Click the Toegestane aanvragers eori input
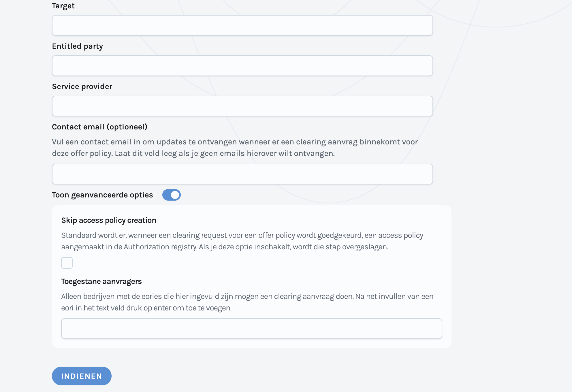The width and height of the screenshot is (572, 392). point(251,329)
